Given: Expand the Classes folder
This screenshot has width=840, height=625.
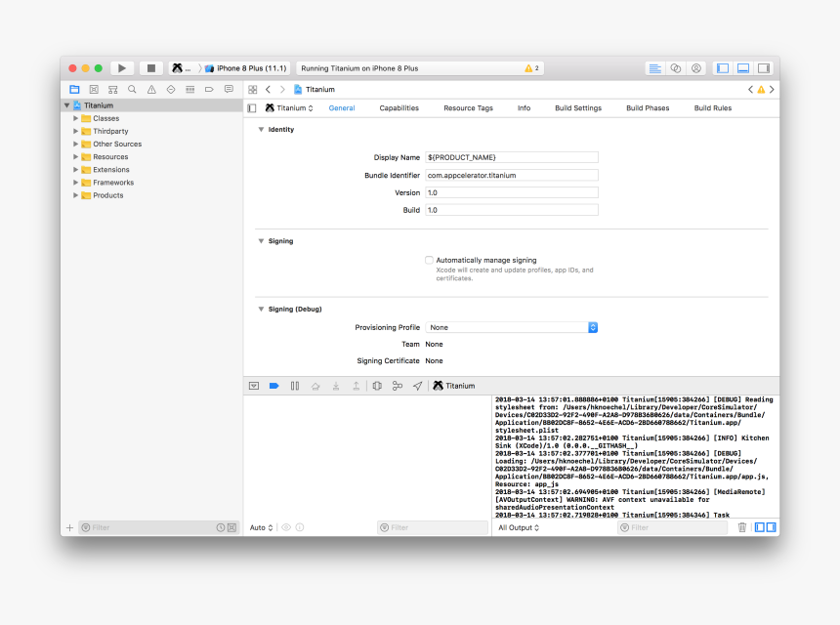Looking at the screenshot, I should pyautogui.click(x=75, y=118).
